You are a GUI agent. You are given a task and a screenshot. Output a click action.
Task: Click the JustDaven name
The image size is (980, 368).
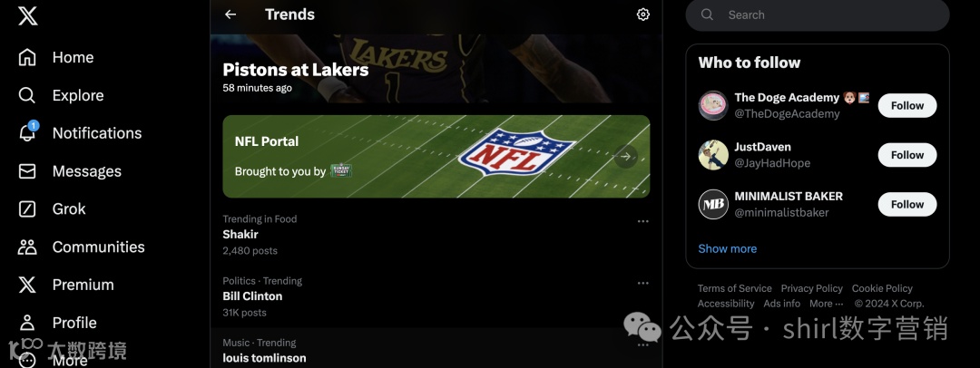[x=762, y=147]
